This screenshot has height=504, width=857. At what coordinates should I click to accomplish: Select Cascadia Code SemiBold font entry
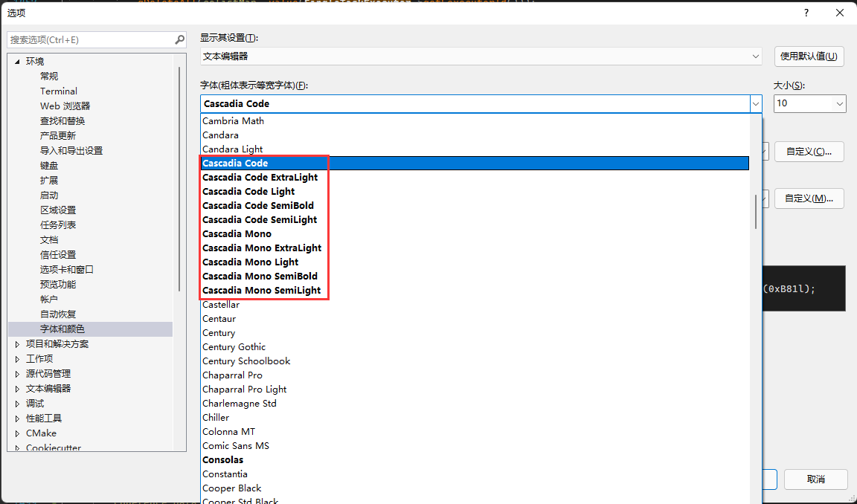click(x=258, y=205)
